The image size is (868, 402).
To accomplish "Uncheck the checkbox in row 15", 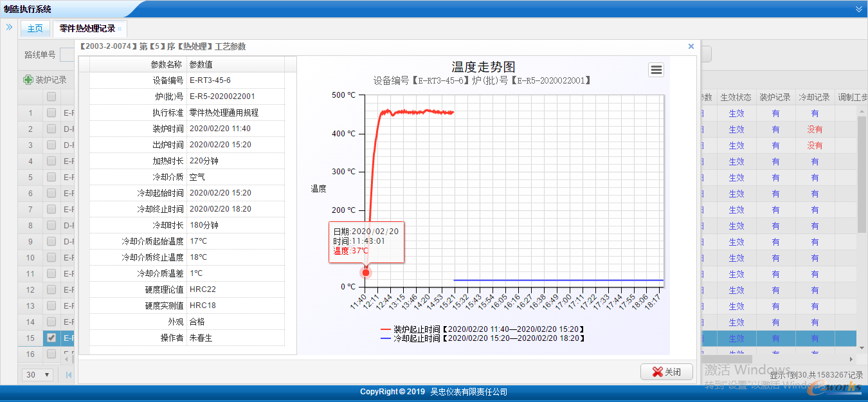I will (x=51, y=338).
